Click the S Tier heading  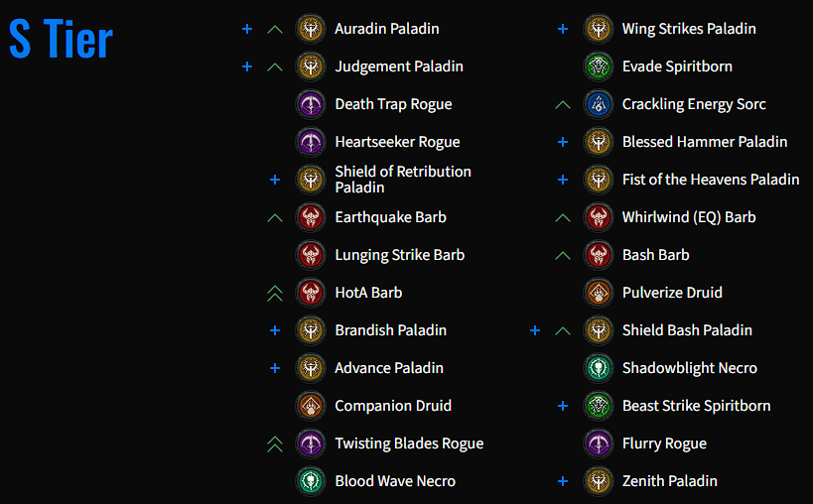click(61, 40)
